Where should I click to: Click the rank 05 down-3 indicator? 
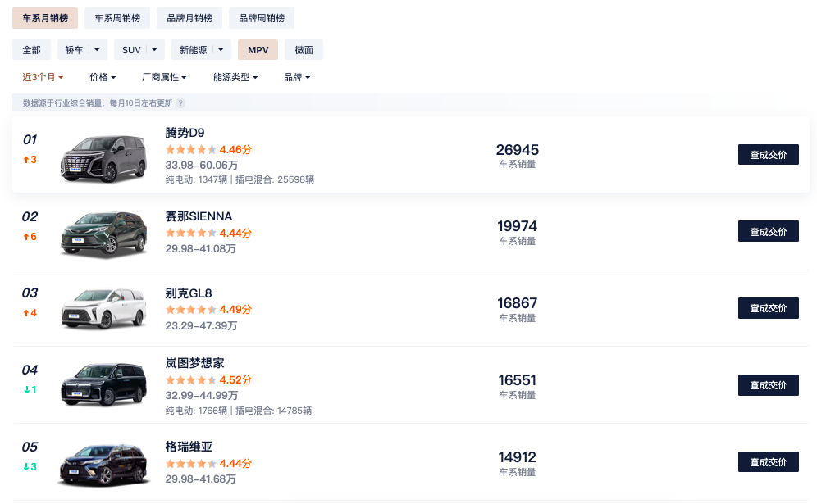pos(30,467)
